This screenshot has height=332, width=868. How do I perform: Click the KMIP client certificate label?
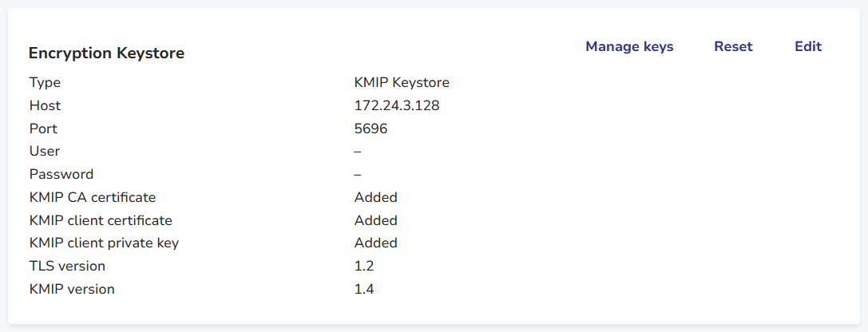[101, 220]
